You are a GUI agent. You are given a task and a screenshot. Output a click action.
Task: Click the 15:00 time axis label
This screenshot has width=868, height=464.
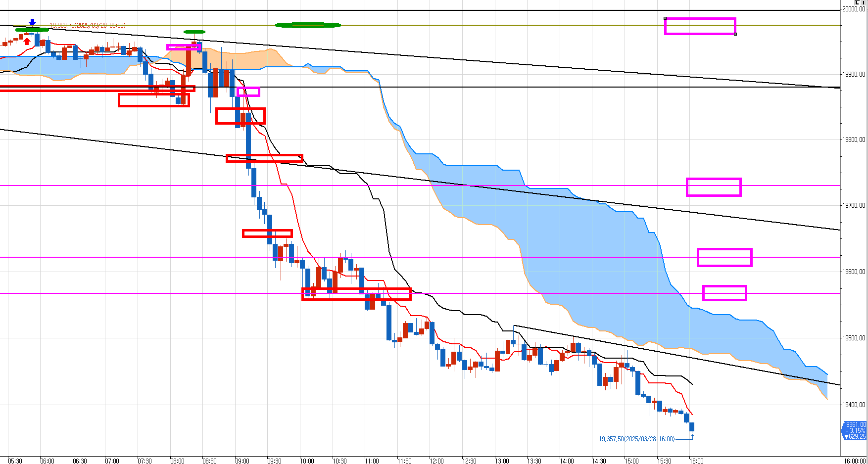[632, 461]
